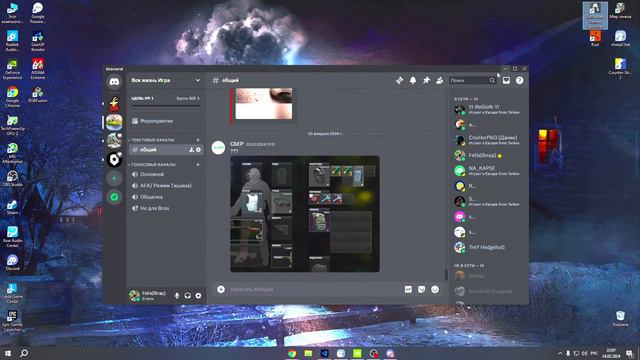Open the sticker picker button
Image resolution: width=640 pixels, height=360 pixels.
[x=422, y=289]
